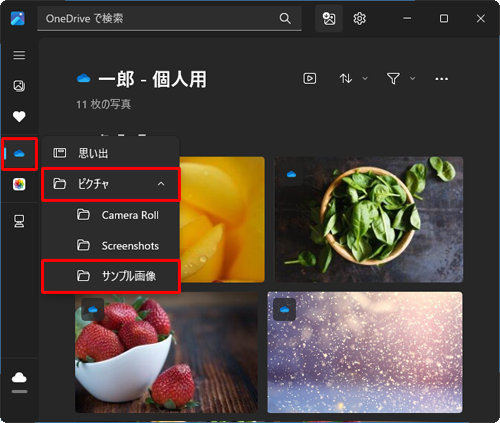Click the 11 枚の写真 count text

pos(104,104)
